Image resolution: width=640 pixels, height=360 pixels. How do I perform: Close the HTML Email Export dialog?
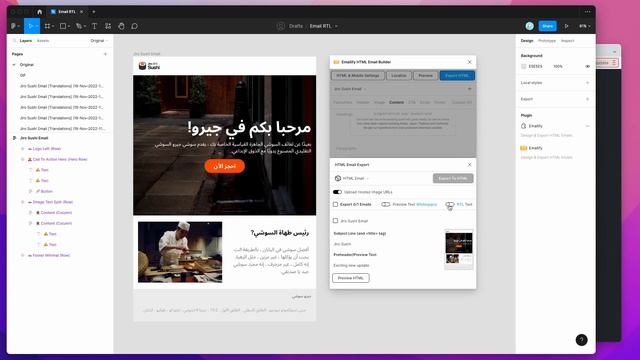469,164
